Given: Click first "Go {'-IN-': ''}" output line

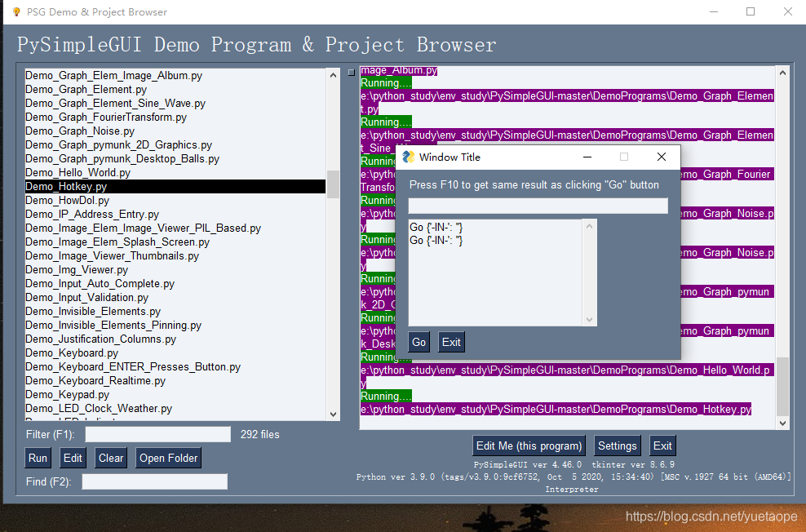Looking at the screenshot, I should tap(436, 227).
